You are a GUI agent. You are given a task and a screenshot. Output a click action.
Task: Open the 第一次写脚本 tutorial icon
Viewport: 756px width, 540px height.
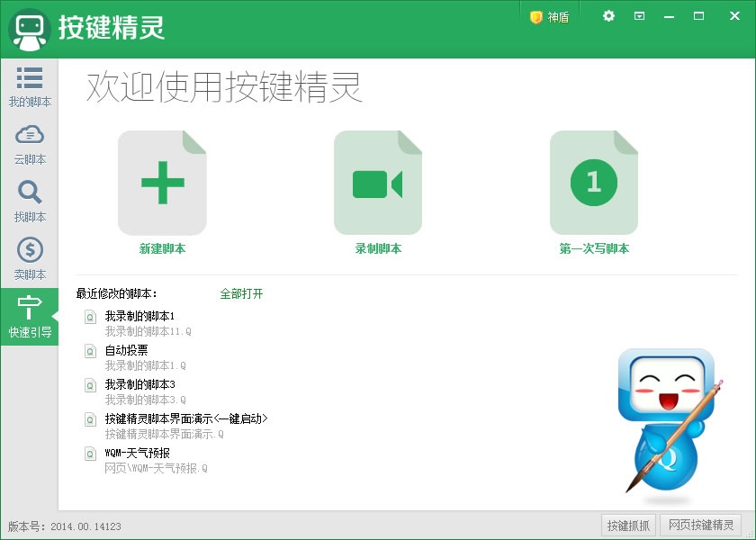pyautogui.click(x=593, y=183)
